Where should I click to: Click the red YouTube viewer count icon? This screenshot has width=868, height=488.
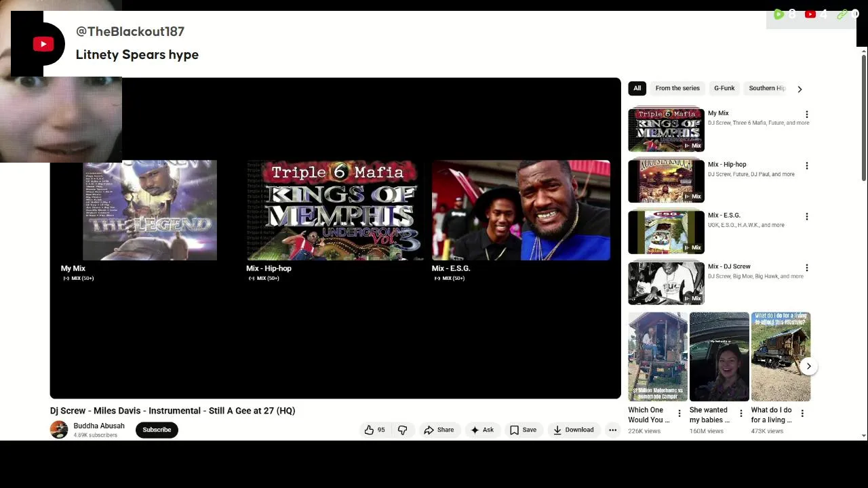tap(810, 14)
